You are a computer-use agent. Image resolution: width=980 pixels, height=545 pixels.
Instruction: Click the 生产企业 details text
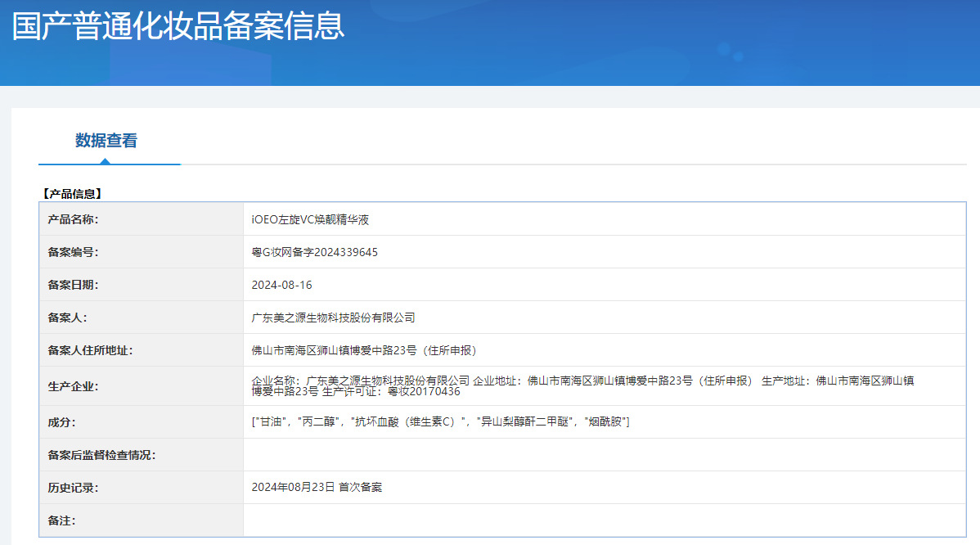coord(582,385)
